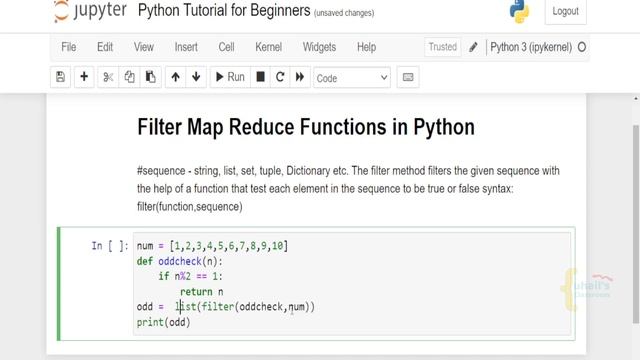The width and height of the screenshot is (640, 360).
Task: Open the cell type Code dropdown
Action: 352,78
